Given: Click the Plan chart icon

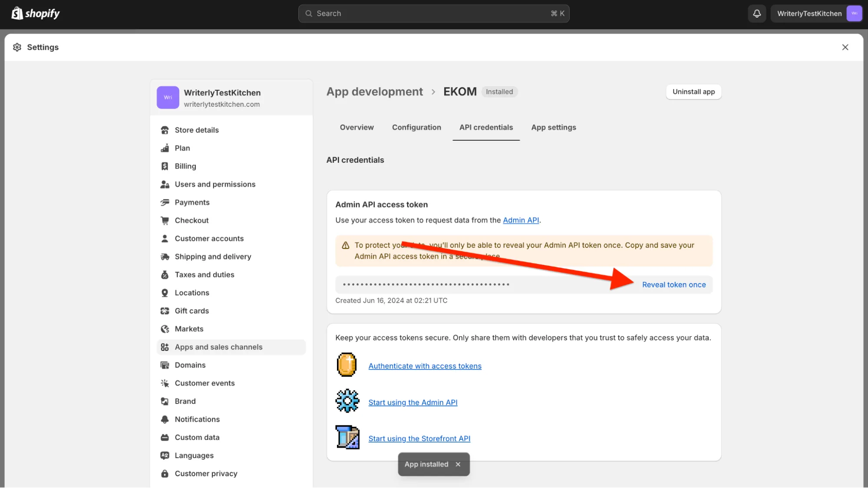Looking at the screenshot, I should pos(165,148).
